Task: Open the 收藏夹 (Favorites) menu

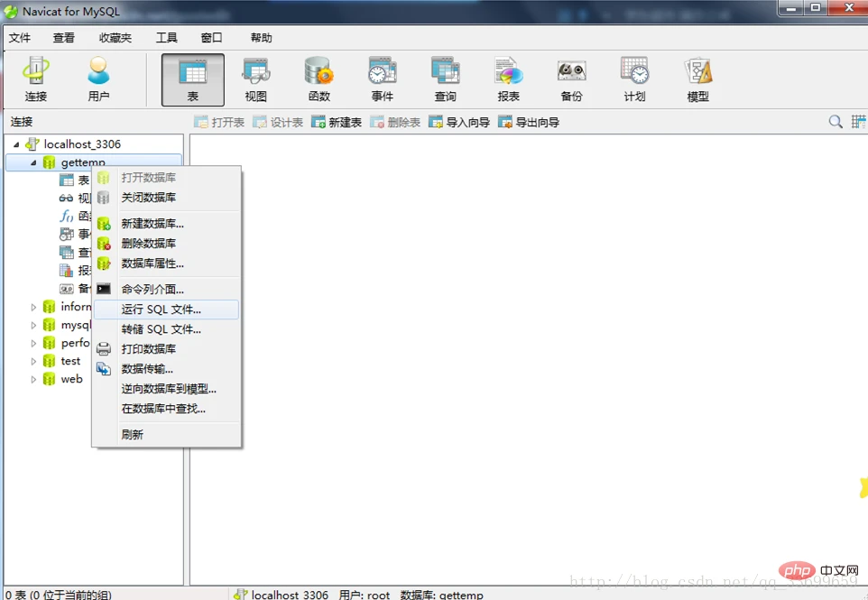Action: pos(115,38)
